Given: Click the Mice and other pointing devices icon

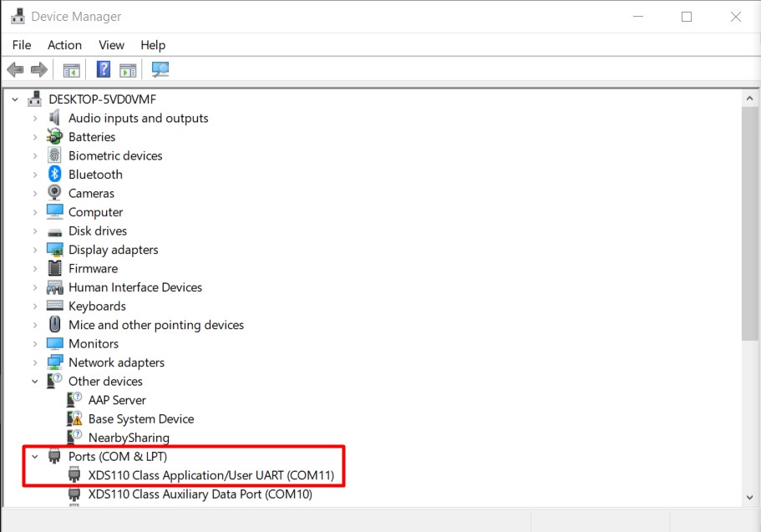Looking at the screenshot, I should [55, 324].
